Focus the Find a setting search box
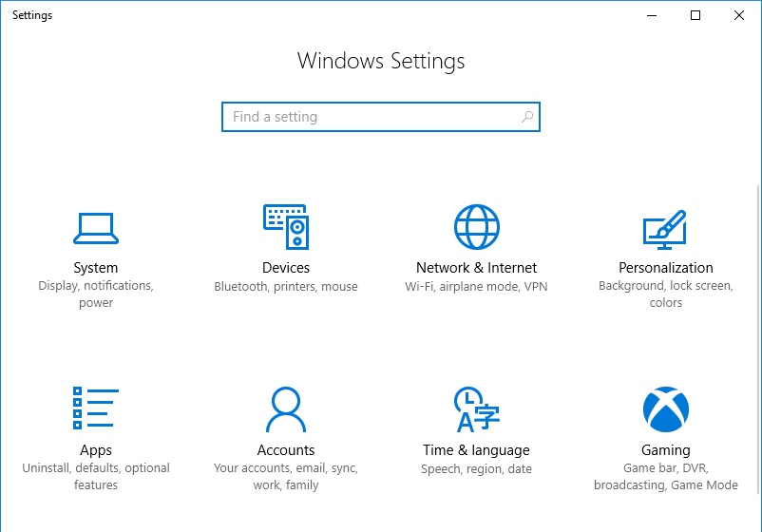The image size is (762, 532). (380, 117)
